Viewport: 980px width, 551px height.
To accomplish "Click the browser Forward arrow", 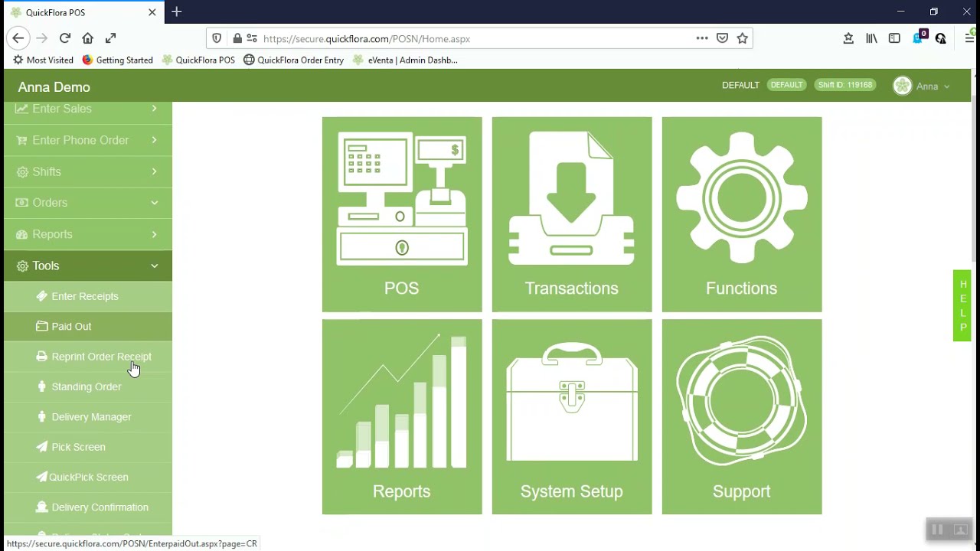I will 41,38.
